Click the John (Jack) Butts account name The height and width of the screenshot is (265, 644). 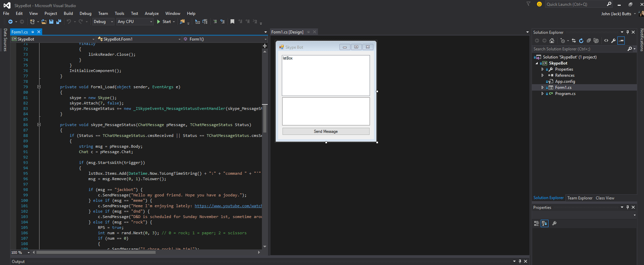click(x=616, y=14)
